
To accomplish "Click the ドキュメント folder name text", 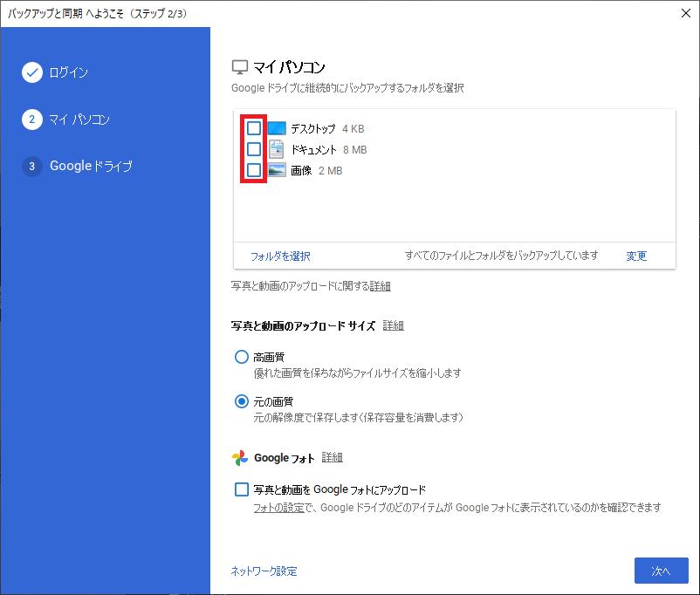I will [x=313, y=150].
